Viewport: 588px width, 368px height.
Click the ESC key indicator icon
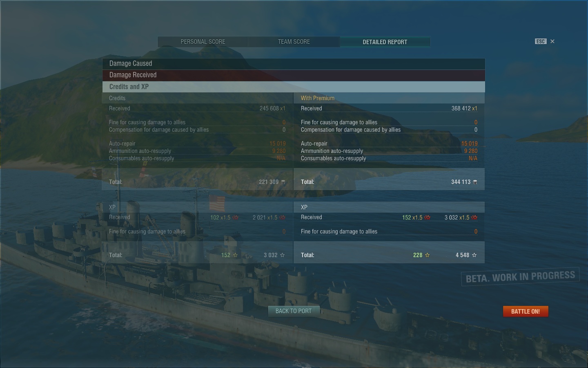pyautogui.click(x=541, y=41)
